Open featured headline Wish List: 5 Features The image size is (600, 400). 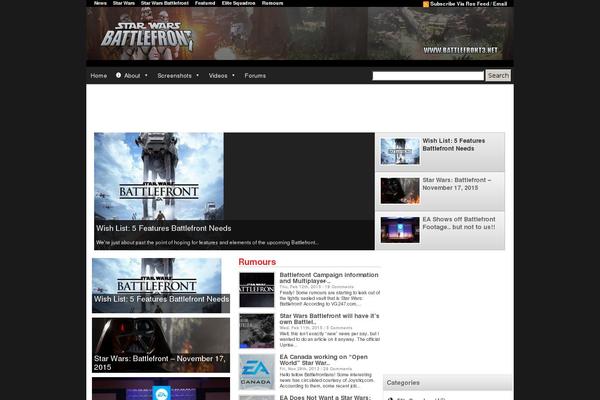click(164, 228)
